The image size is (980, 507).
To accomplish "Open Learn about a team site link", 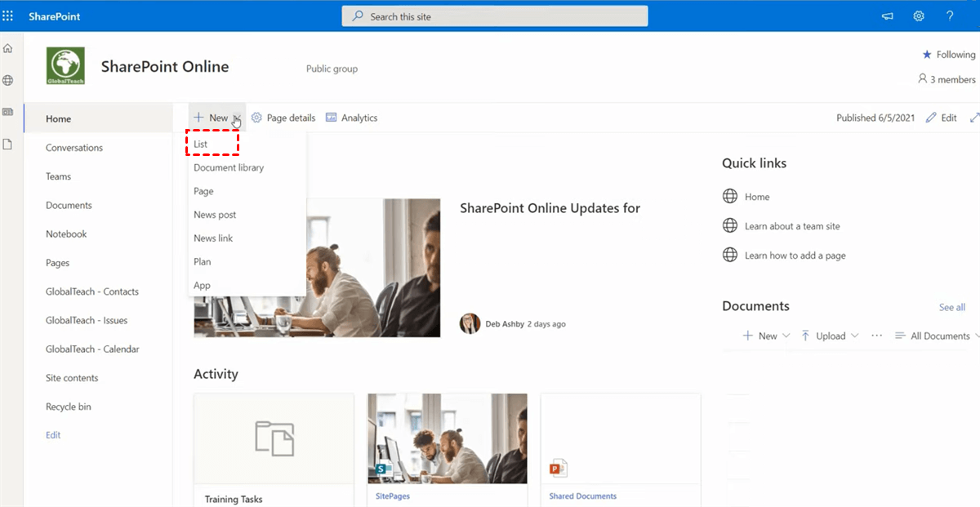I will pyautogui.click(x=792, y=226).
